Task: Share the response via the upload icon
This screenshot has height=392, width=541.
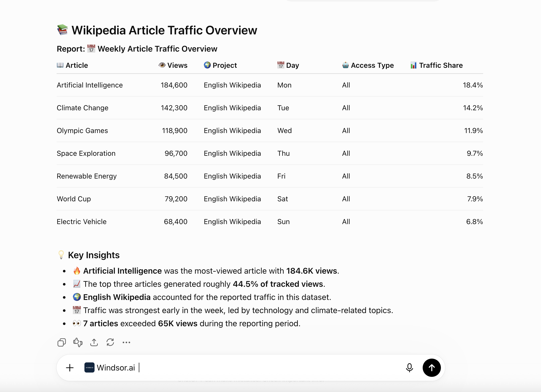Action: (x=94, y=342)
